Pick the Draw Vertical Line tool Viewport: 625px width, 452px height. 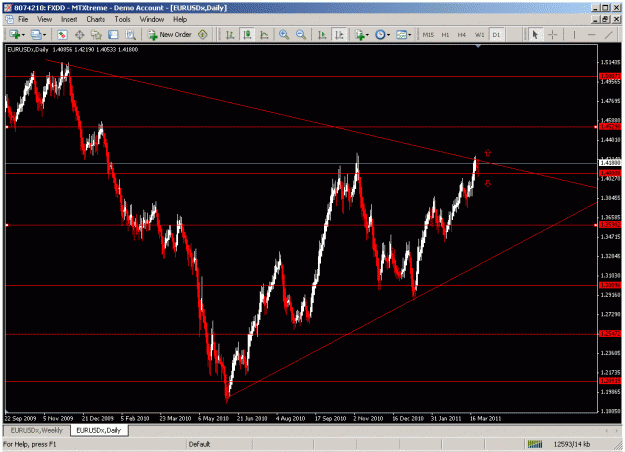[574, 35]
